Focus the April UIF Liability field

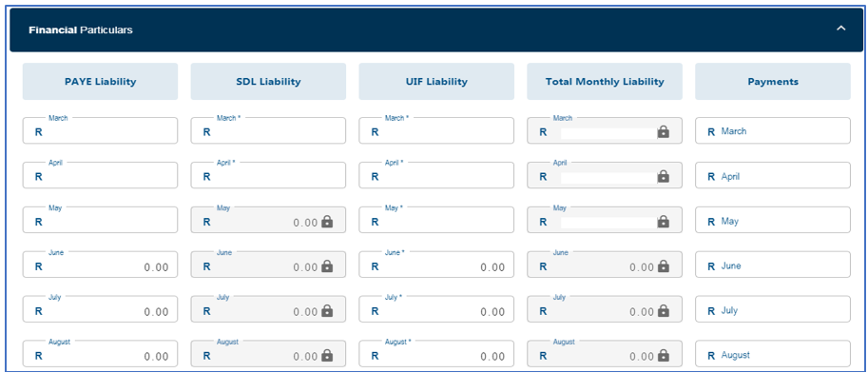click(436, 176)
